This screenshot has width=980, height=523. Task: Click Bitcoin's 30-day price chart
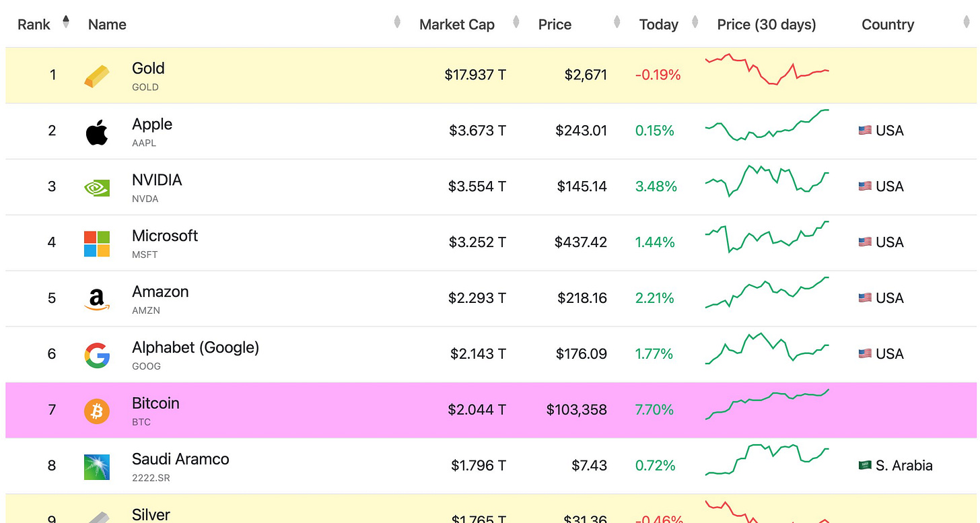pos(767,404)
